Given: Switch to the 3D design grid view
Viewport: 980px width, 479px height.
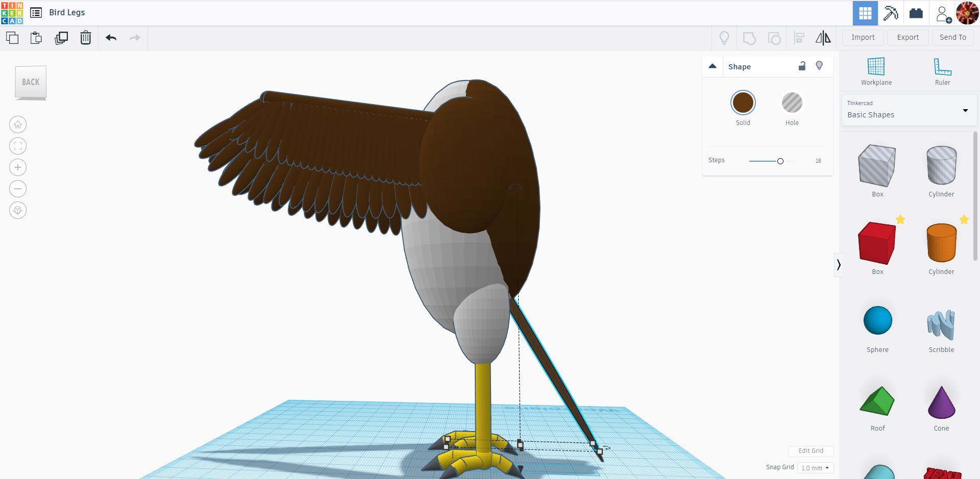Looking at the screenshot, I should (x=865, y=13).
